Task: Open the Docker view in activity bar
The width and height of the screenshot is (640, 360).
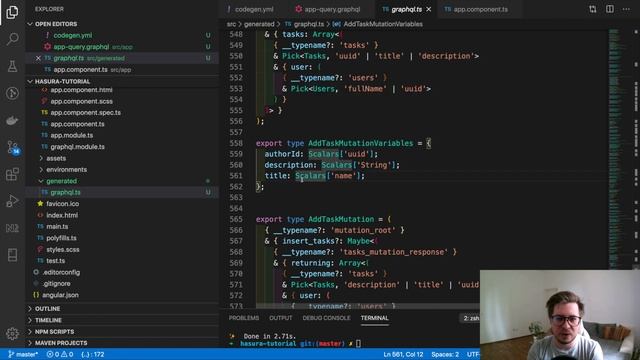Action: click(x=12, y=120)
